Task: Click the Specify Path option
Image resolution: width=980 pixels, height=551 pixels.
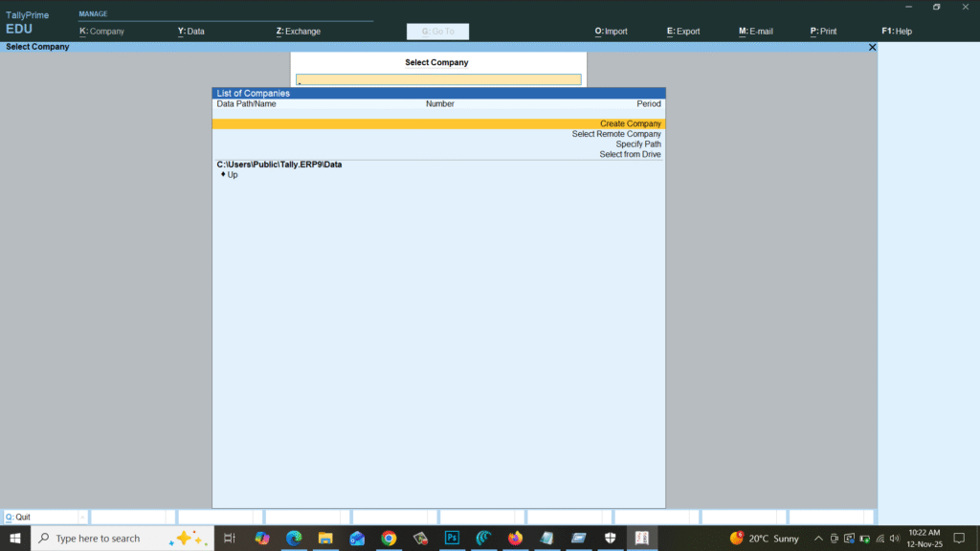Action: point(636,143)
